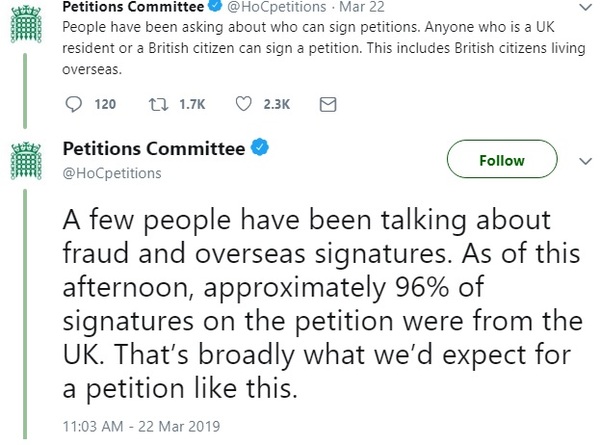Click the 120 replies count
This screenshot has width=600, height=445.
[x=105, y=103]
